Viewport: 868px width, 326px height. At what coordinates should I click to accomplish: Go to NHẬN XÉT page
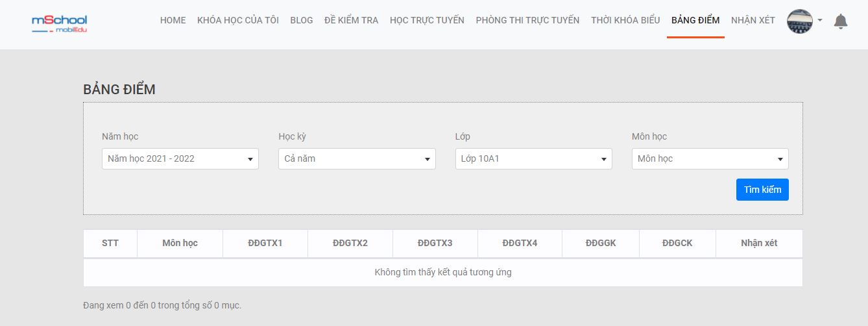click(753, 20)
